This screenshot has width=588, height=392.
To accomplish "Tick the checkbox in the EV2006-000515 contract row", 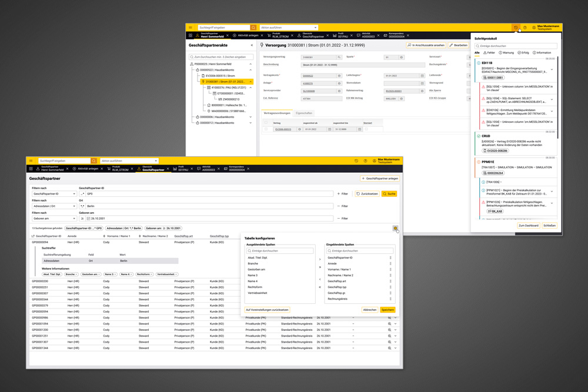I will point(266,129).
